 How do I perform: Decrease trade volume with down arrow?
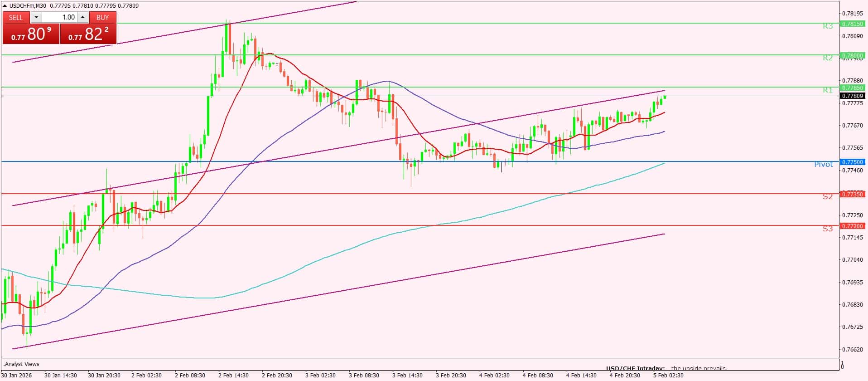coord(37,17)
